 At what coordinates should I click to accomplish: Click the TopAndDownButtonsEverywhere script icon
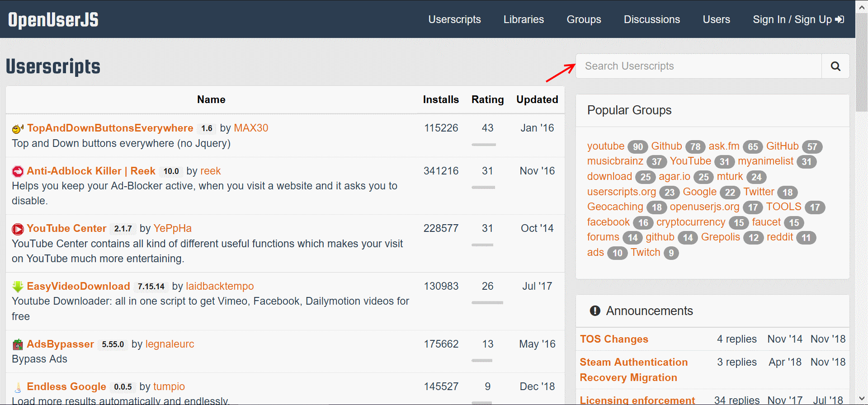tap(18, 129)
